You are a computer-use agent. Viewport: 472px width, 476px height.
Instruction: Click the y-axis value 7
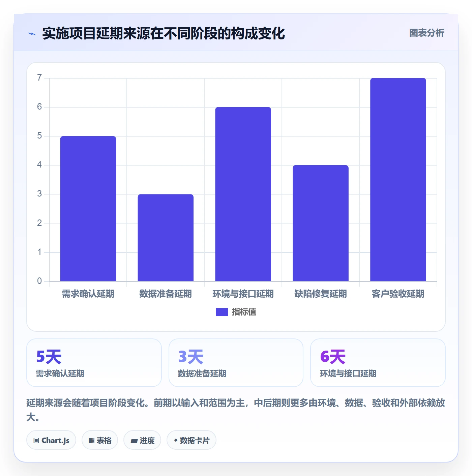[x=39, y=78]
